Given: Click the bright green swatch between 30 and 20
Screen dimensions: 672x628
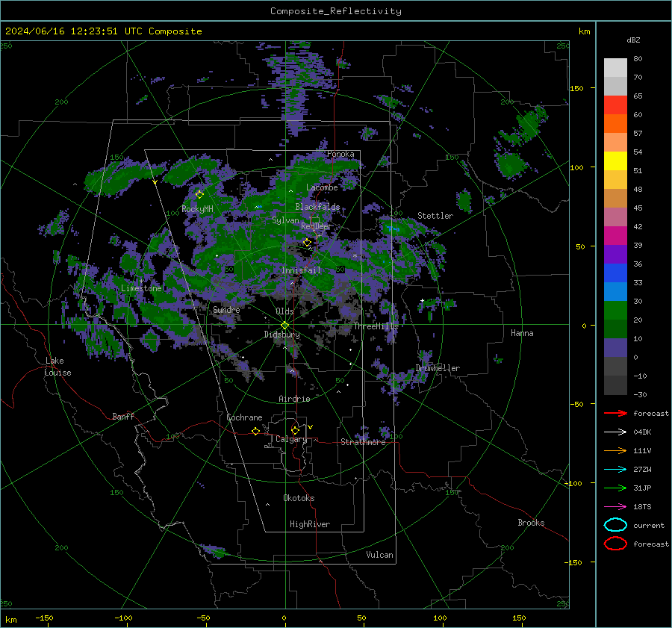Looking at the screenshot, I should 615,310.
